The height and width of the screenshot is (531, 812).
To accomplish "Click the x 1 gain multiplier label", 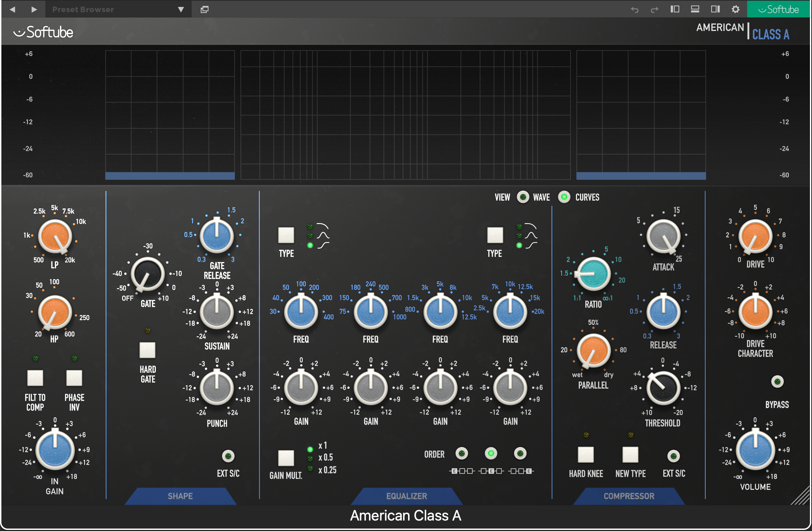I will click(x=323, y=445).
